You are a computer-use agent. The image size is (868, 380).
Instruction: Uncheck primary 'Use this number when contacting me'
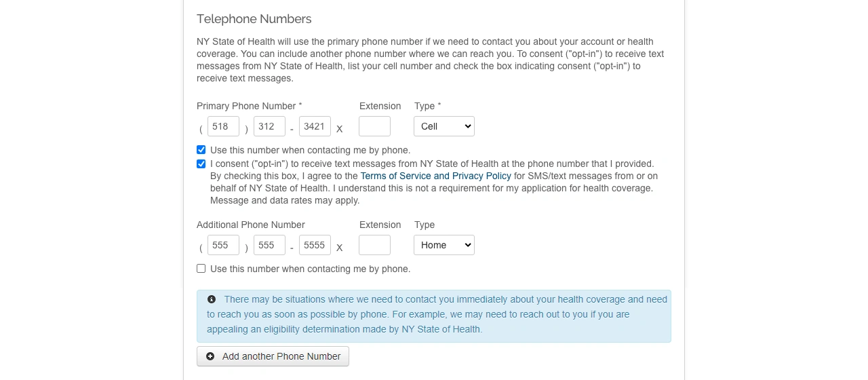tap(201, 150)
